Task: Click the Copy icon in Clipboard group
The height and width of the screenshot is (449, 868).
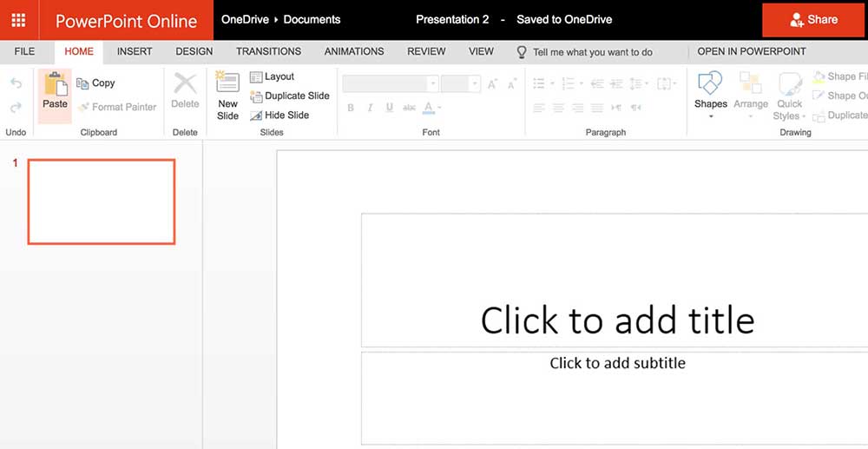Action: (83, 83)
